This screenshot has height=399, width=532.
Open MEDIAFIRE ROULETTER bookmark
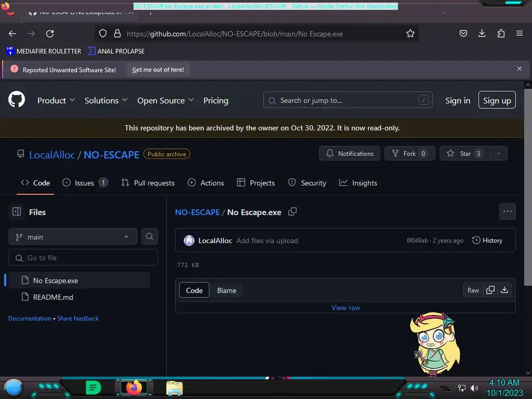44,51
